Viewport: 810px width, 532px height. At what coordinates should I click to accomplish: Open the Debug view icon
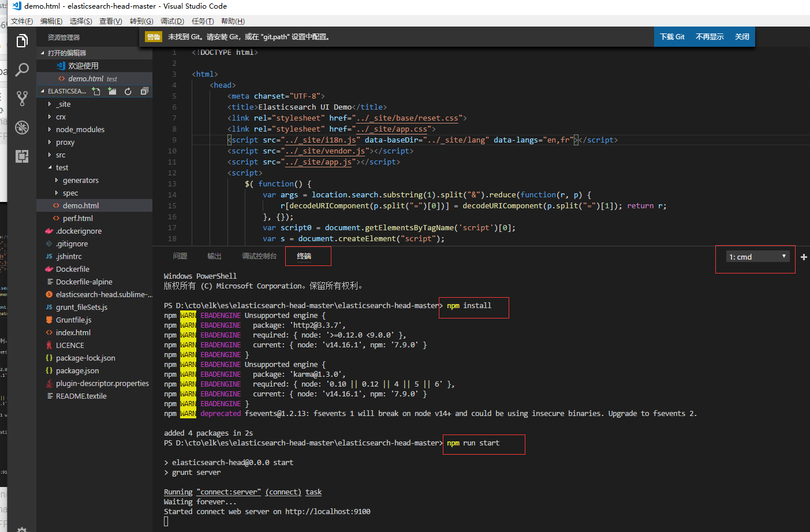[22, 128]
